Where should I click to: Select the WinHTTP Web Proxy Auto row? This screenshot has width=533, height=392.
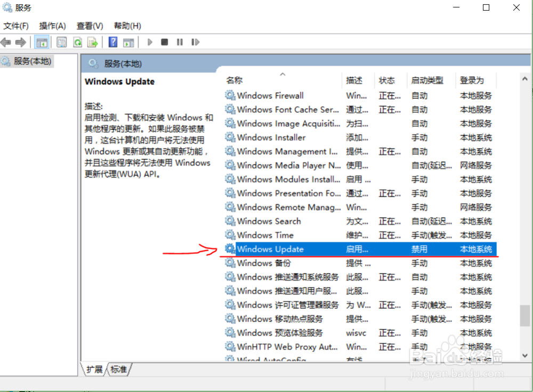(360, 347)
